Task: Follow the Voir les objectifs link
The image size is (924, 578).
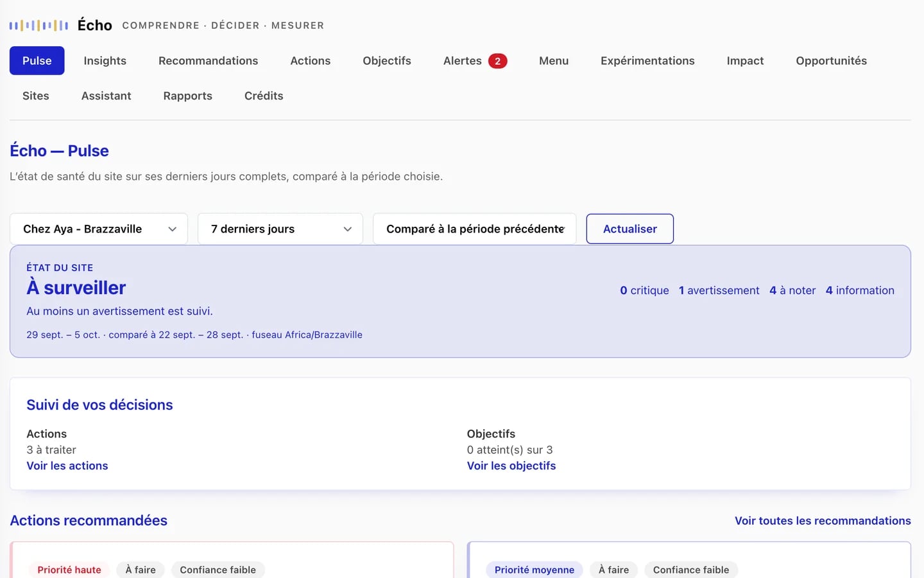Action: point(511,466)
